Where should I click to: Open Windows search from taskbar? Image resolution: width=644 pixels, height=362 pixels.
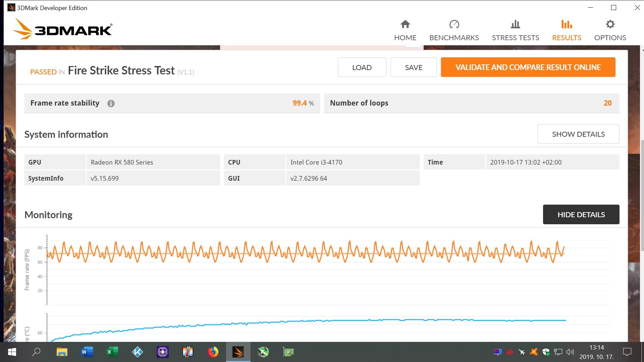[36, 352]
